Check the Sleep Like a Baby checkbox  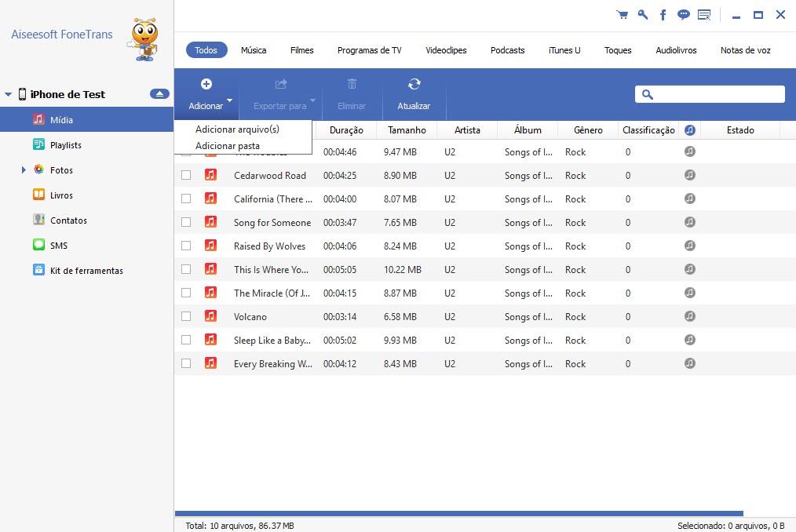[x=186, y=340]
